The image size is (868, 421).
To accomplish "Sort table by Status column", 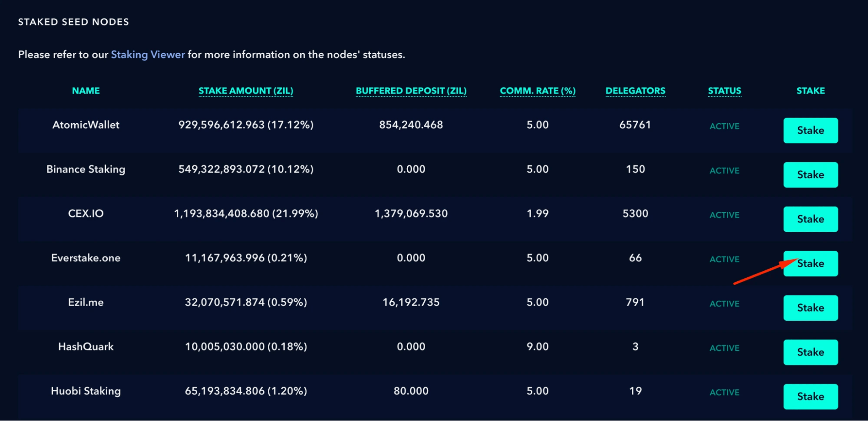I will (724, 90).
